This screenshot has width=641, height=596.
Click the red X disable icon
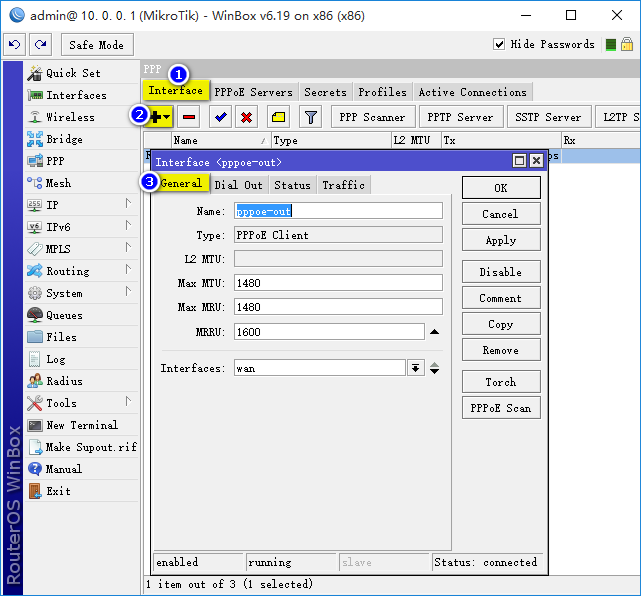[x=246, y=117]
